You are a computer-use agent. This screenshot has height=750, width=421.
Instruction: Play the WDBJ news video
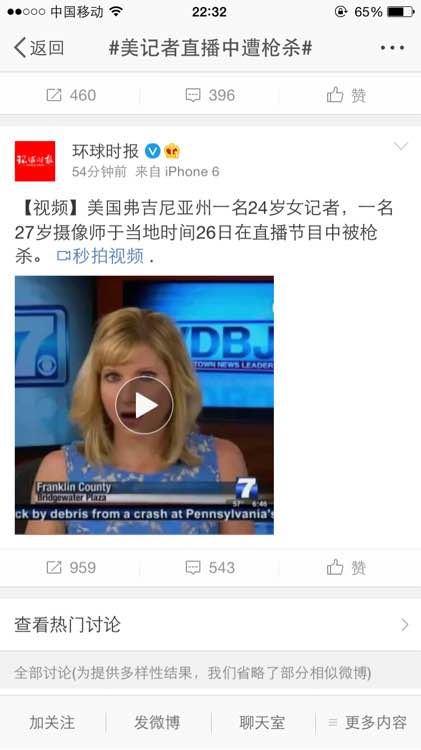pyautogui.click(x=144, y=405)
